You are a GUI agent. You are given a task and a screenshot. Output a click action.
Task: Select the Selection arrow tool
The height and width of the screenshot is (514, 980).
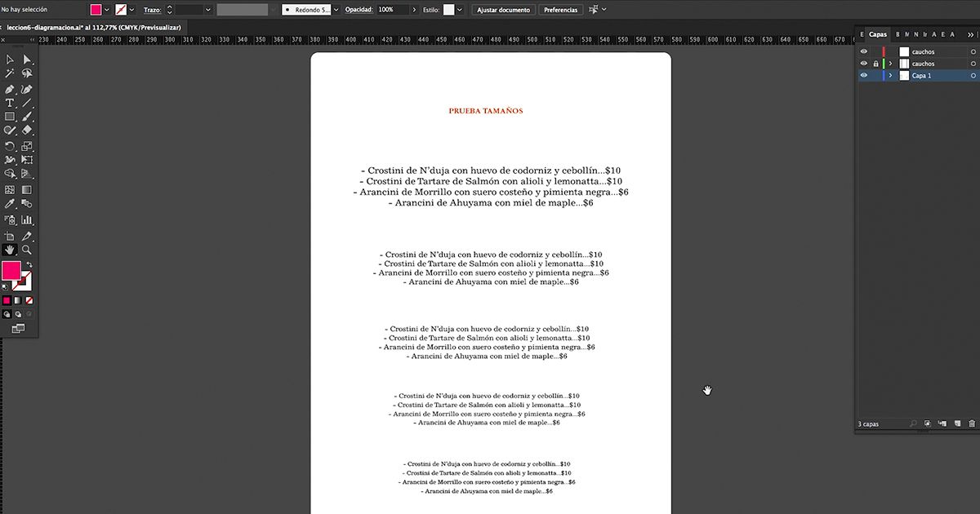point(10,60)
